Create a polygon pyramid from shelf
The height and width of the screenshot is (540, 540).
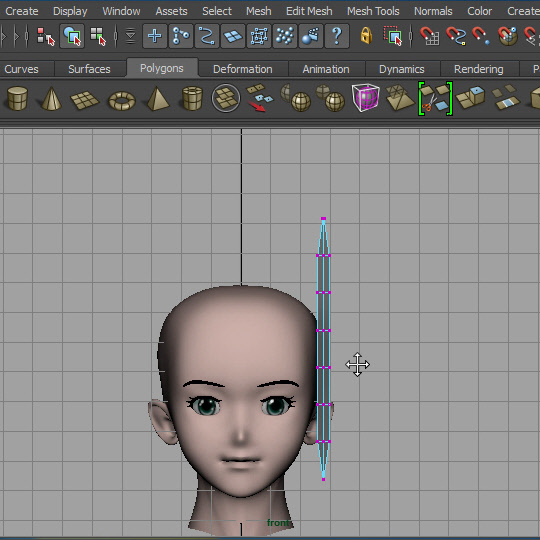[x=158, y=98]
